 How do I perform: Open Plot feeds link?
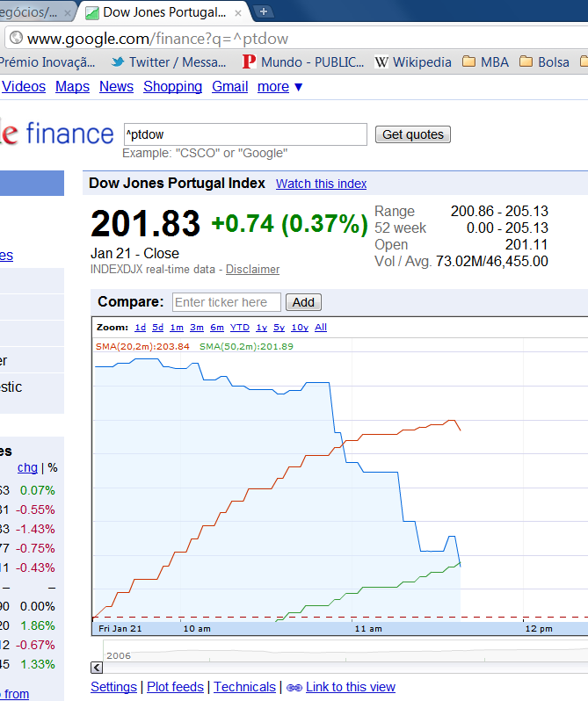point(175,687)
